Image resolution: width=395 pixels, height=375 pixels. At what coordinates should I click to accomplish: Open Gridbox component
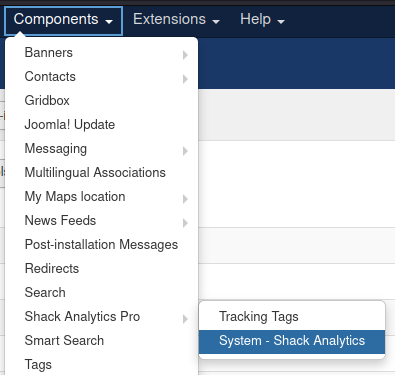(102, 101)
